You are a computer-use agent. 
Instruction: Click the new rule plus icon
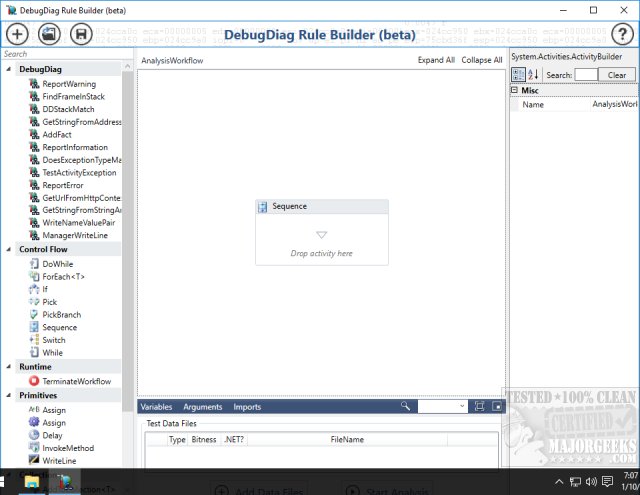point(17,34)
